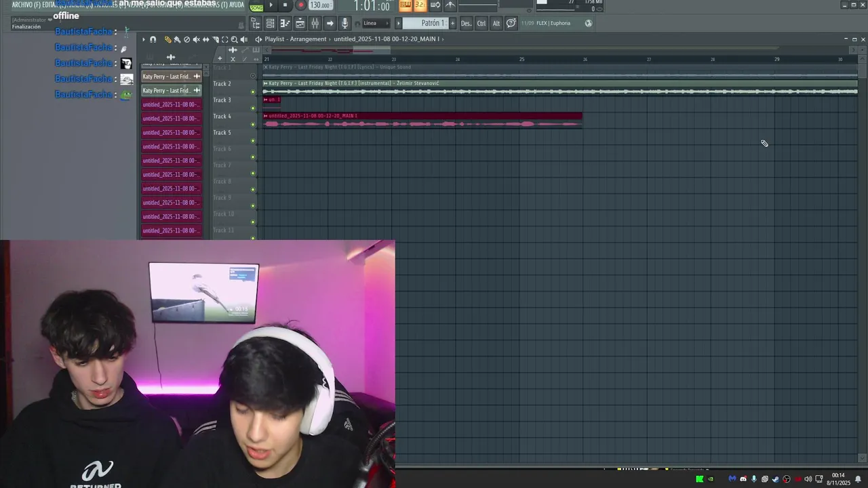Click the plus add track icon

click(220, 58)
